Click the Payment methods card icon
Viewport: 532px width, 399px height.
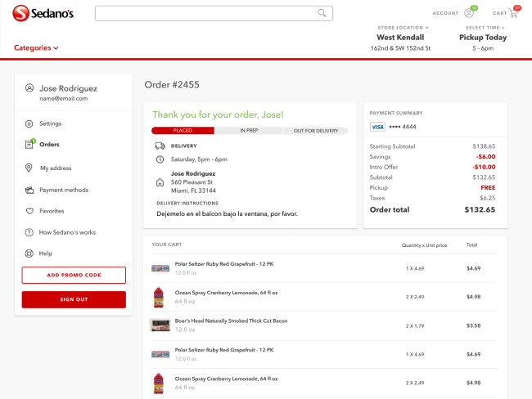[29, 190]
